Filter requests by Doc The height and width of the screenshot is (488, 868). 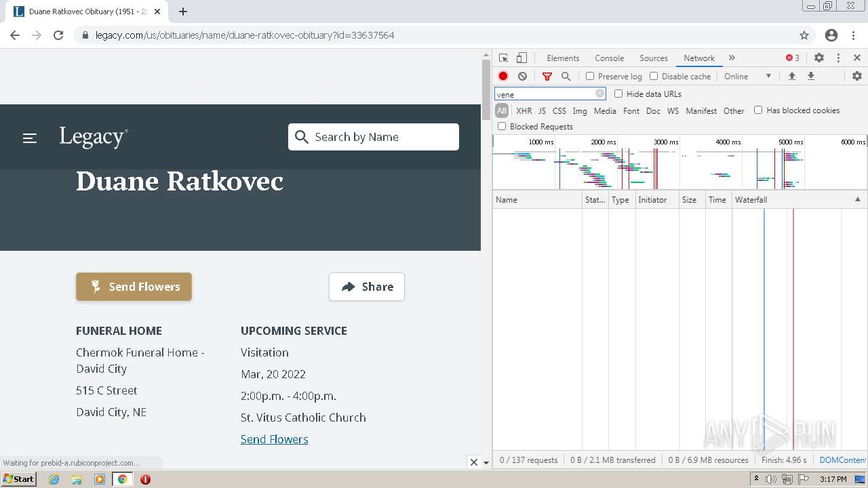653,110
